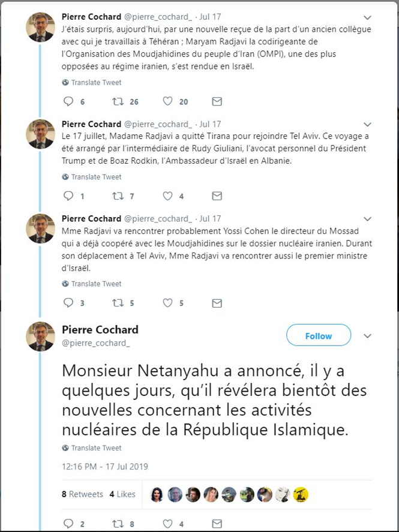Like the tweet about Monsieur Netanyahu

point(167,524)
